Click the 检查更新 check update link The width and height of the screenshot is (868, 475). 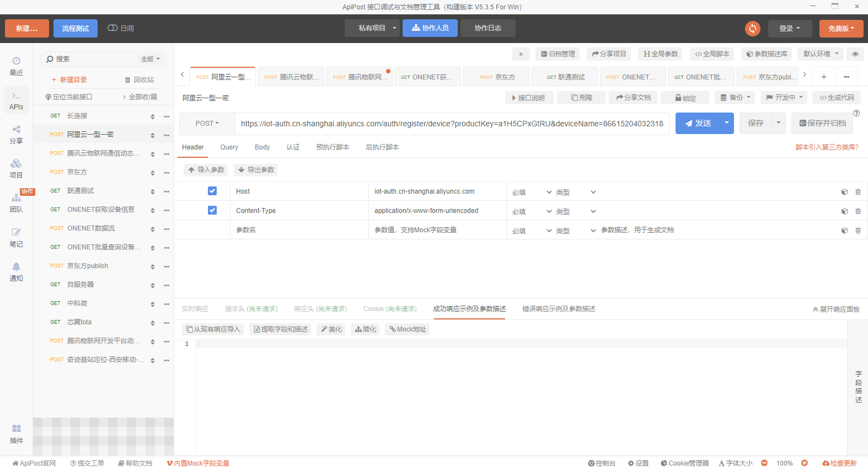pyautogui.click(x=839, y=463)
